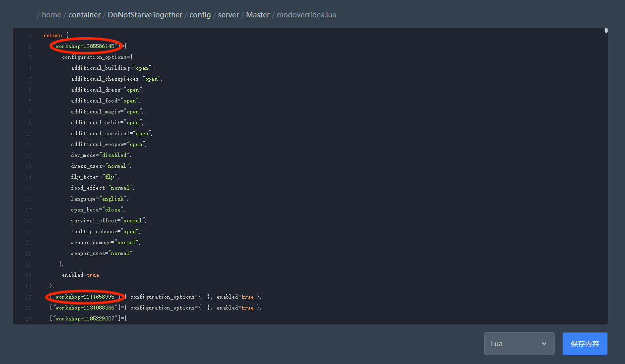
Task: Click line number 23 in gutter
Action: [x=28, y=275]
